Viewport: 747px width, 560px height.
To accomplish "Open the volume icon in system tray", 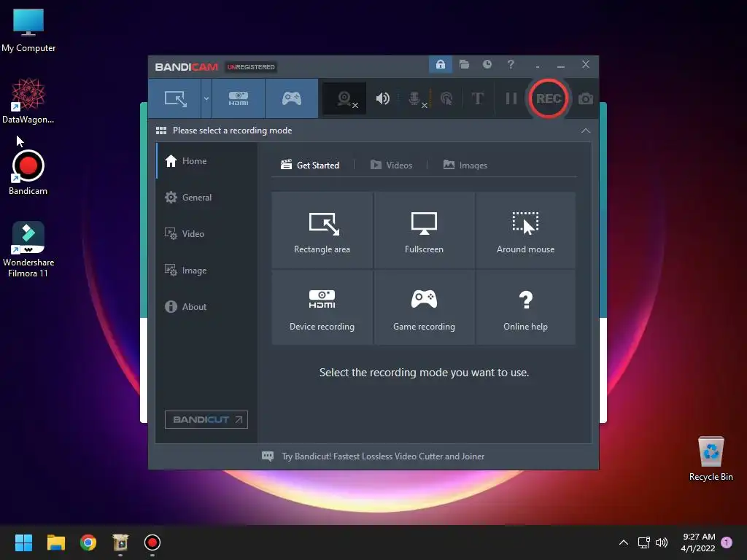I will [662, 542].
